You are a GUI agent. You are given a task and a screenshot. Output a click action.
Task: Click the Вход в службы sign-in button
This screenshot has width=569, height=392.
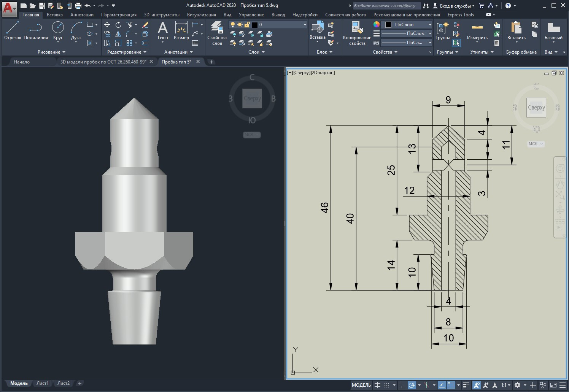point(454,6)
